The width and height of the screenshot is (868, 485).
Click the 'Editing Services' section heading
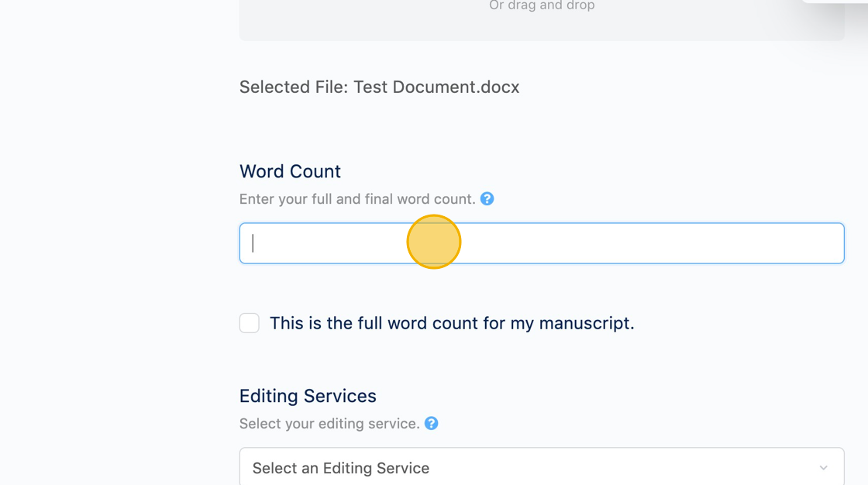click(308, 396)
